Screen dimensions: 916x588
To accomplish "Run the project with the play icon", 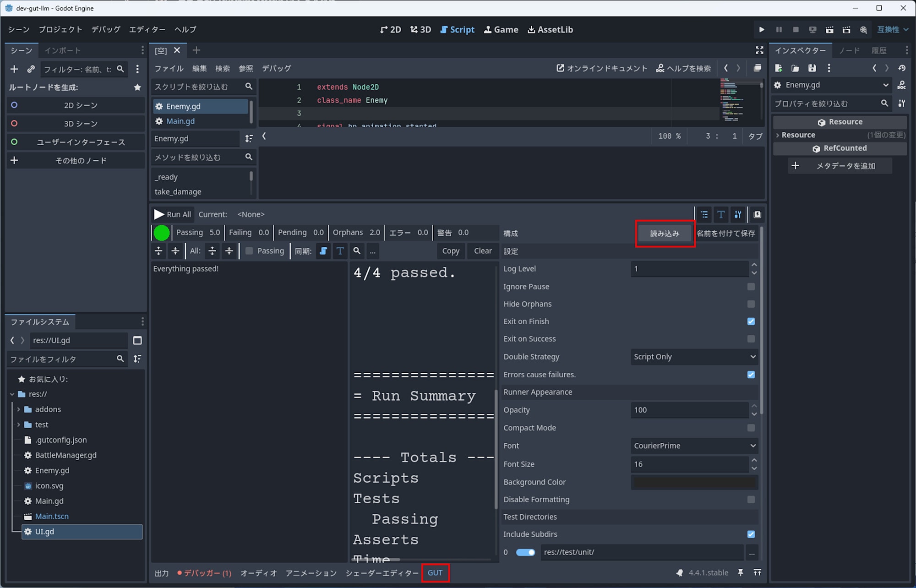I will coord(762,29).
